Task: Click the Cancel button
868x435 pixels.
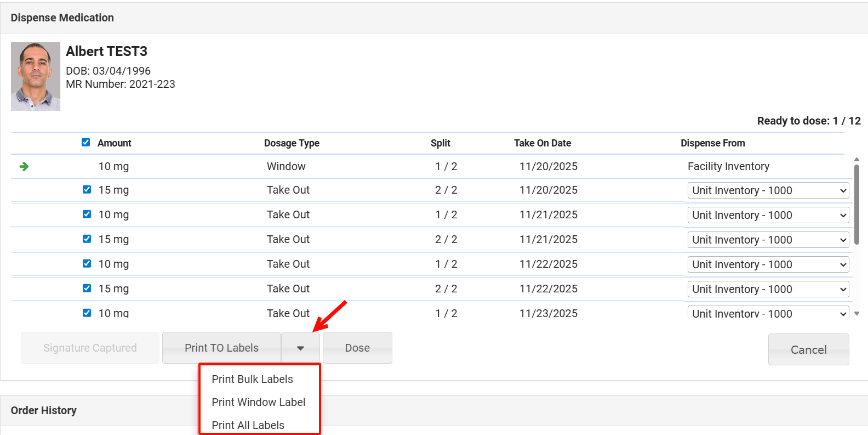Action: coord(808,349)
